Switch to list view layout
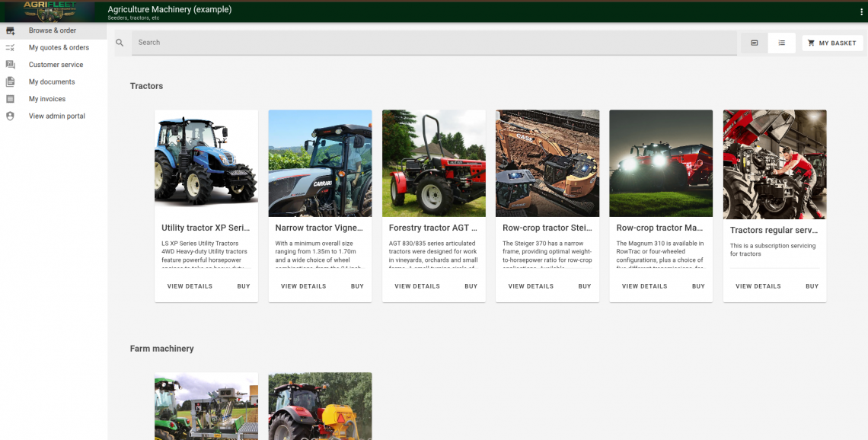 click(x=782, y=43)
